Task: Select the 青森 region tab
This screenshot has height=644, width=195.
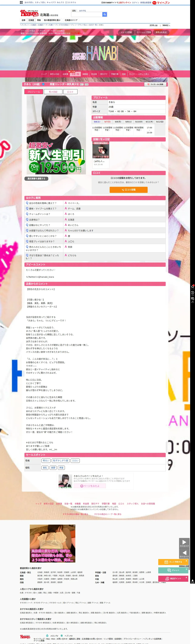Action: click(39, 20)
